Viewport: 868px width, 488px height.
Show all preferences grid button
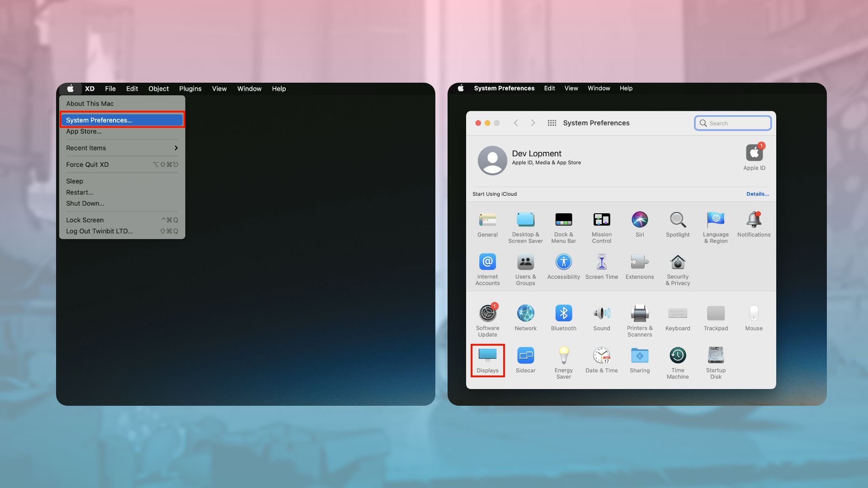(552, 123)
